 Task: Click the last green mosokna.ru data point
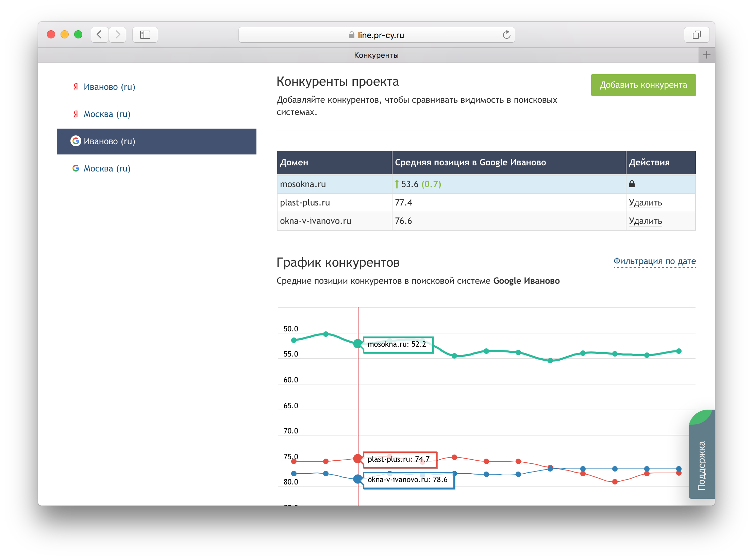(679, 351)
